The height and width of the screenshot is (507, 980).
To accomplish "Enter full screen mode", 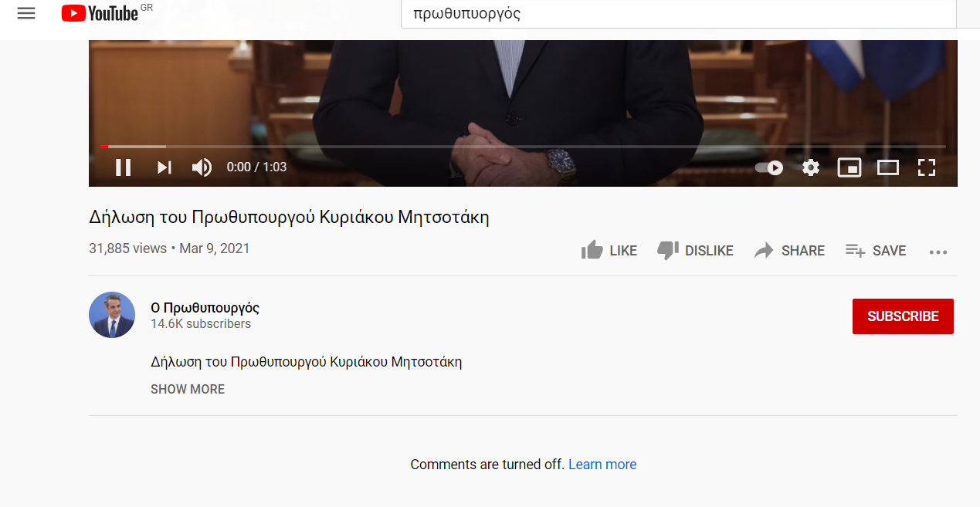I will (x=926, y=167).
